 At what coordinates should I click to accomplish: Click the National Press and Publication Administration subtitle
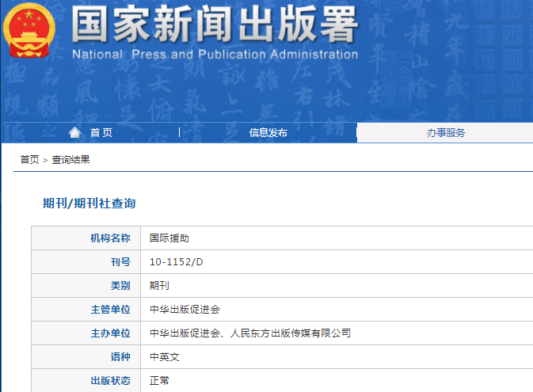[x=215, y=54]
